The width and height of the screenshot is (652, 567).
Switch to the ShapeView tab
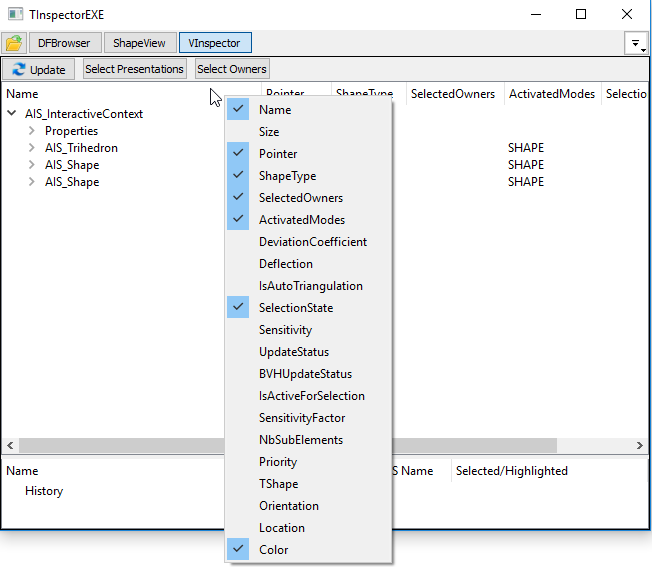coord(139,43)
